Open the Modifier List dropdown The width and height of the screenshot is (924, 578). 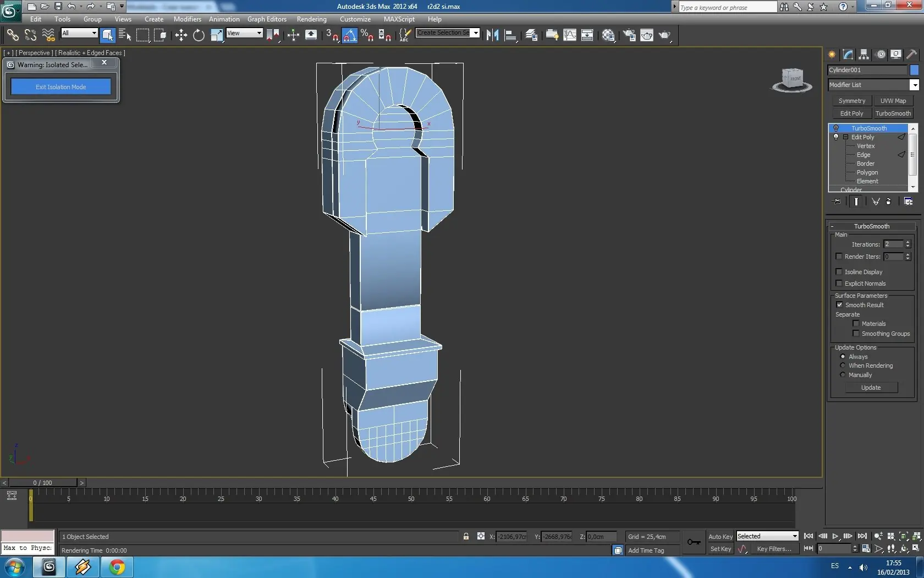(873, 85)
